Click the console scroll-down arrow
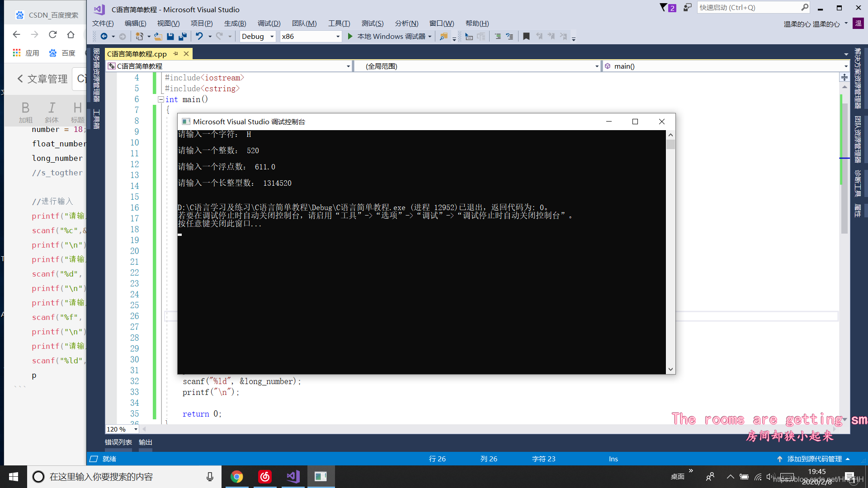This screenshot has height=488, width=868. [x=670, y=369]
